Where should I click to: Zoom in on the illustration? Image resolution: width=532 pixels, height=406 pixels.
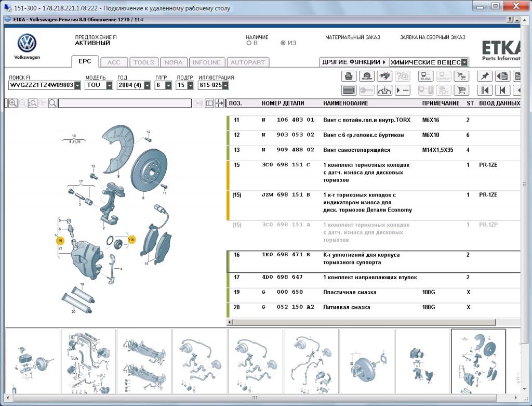click(x=13, y=103)
